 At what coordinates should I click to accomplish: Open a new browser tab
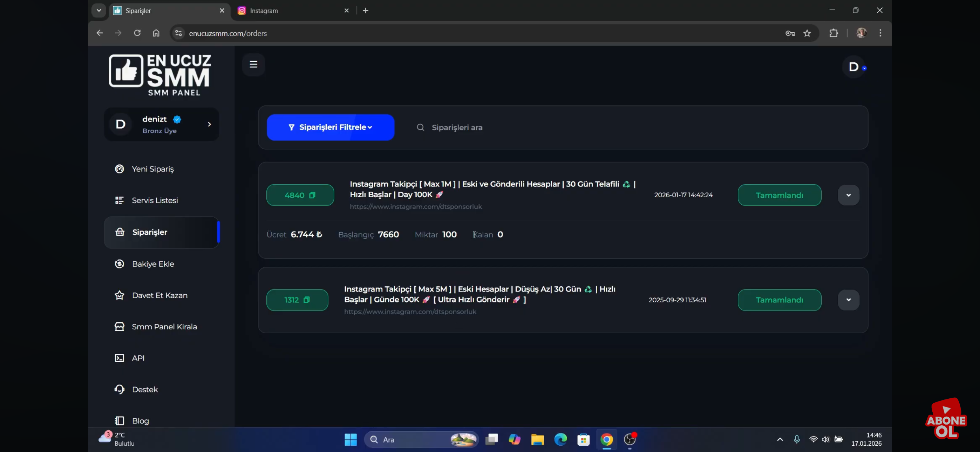tap(366, 11)
